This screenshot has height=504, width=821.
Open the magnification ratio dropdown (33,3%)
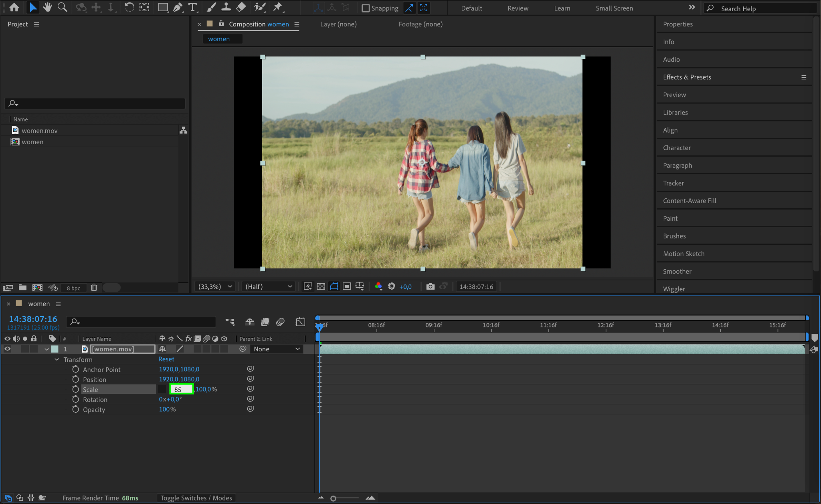215,286
